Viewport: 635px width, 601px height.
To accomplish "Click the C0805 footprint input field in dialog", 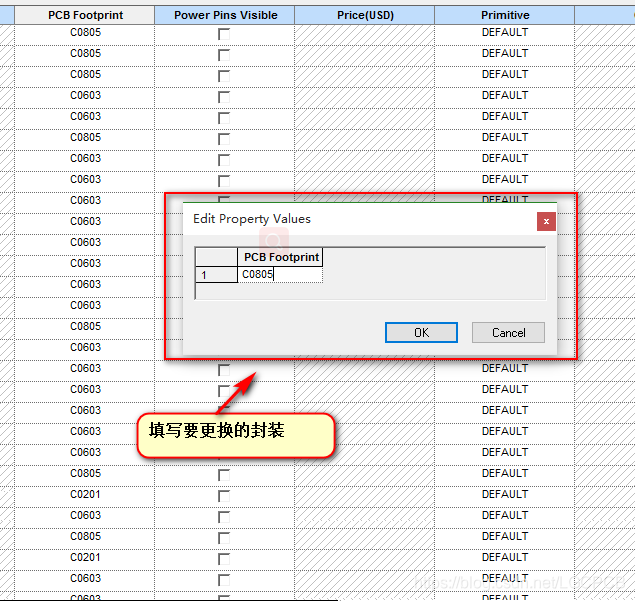I will pos(280,275).
